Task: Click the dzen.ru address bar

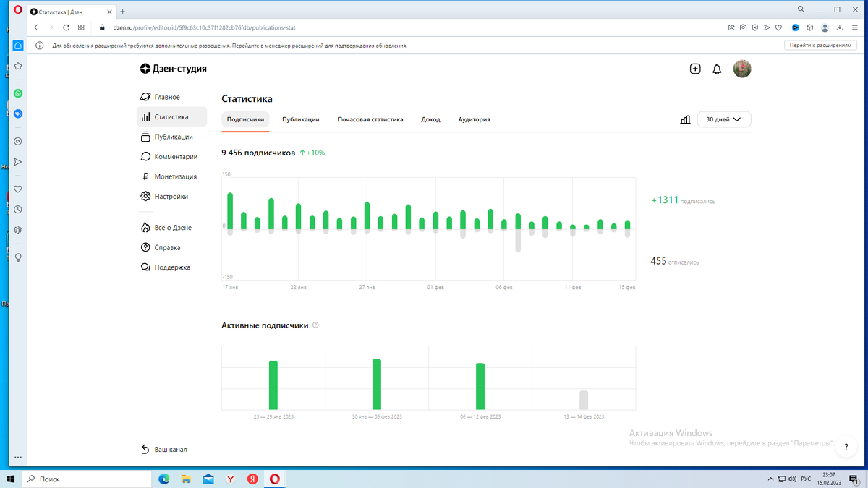Action: [x=203, y=27]
